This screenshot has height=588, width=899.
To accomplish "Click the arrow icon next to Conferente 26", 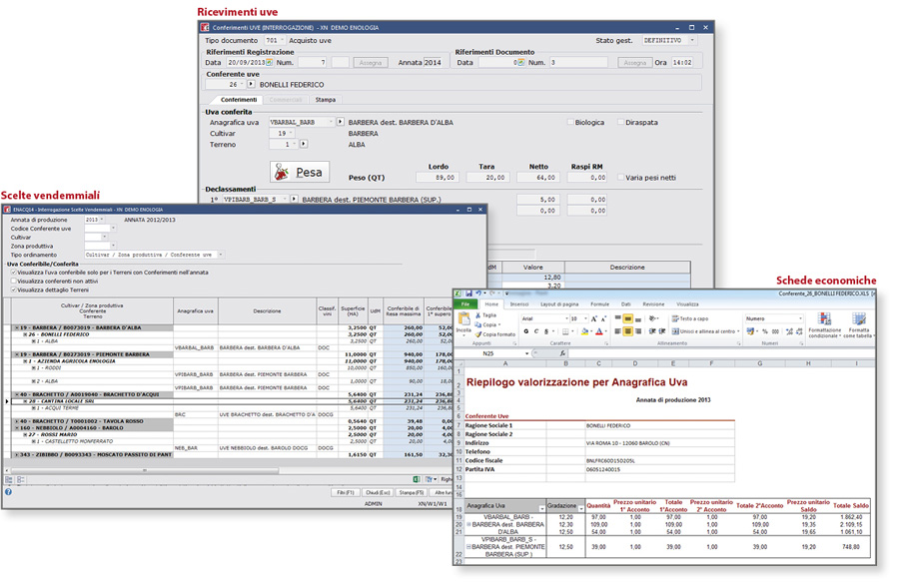I will pyautogui.click(x=251, y=85).
